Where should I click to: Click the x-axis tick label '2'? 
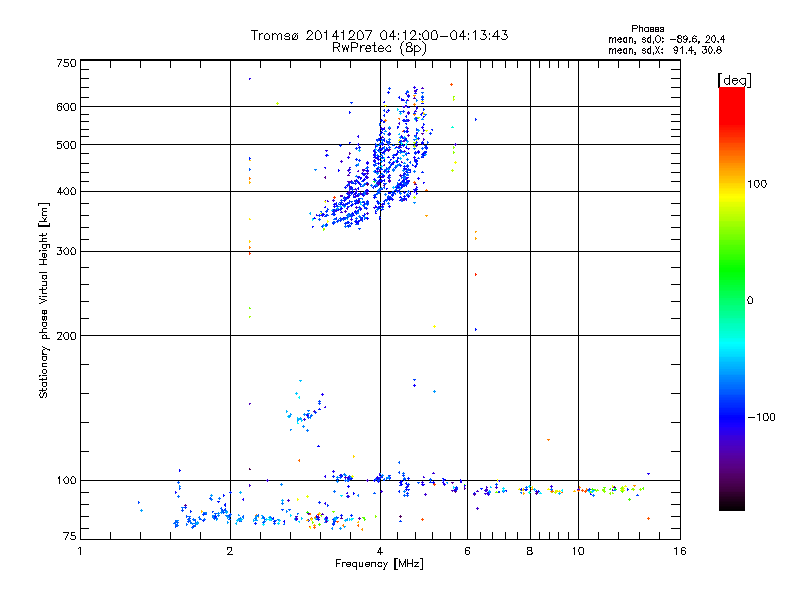230,551
